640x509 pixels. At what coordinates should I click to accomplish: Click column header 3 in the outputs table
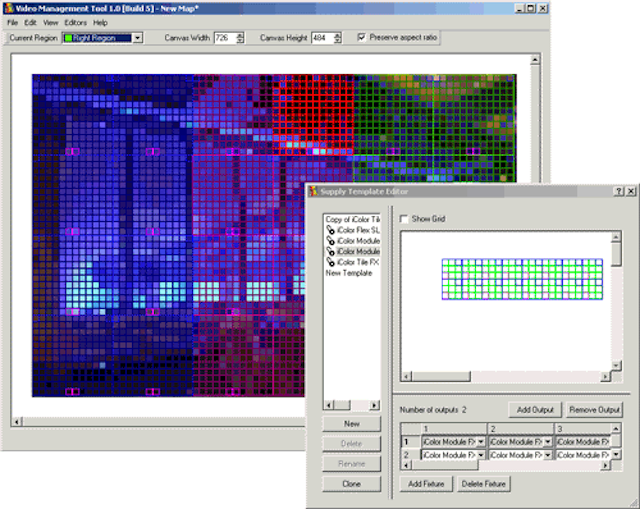pos(582,429)
